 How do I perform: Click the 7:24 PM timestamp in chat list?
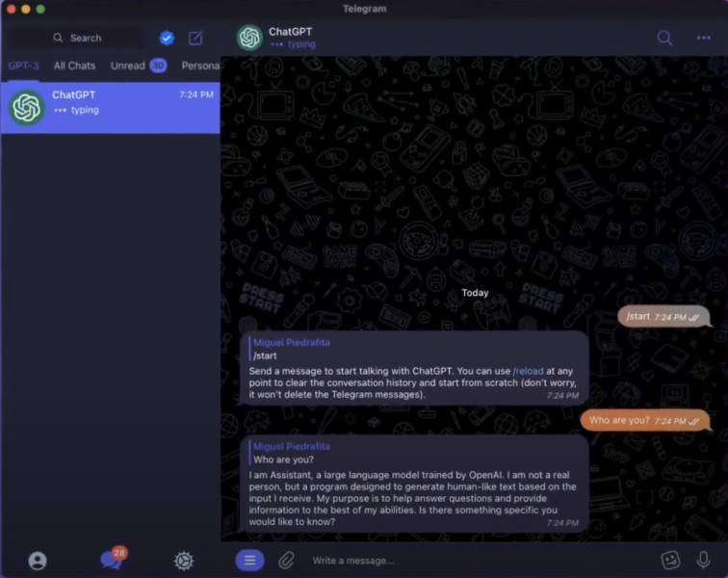pyautogui.click(x=195, y=94)
